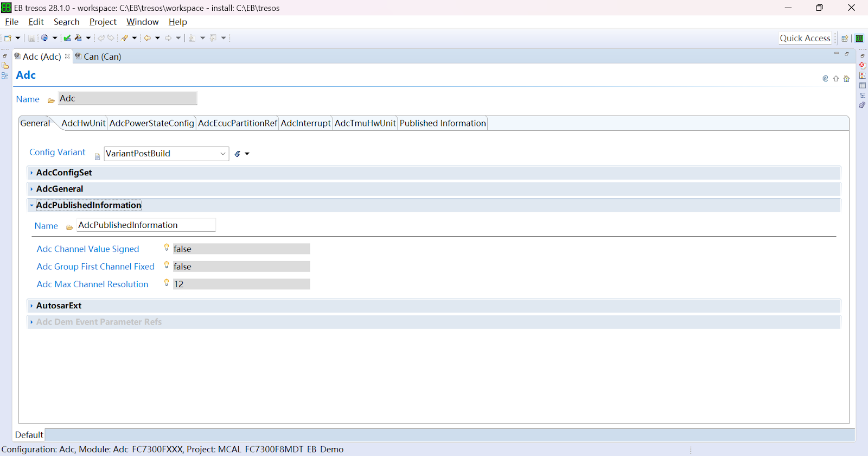Click folder icon beside AdcPublishedInformation name
Viewport: 868px width, 456px height.
[69, 227]
